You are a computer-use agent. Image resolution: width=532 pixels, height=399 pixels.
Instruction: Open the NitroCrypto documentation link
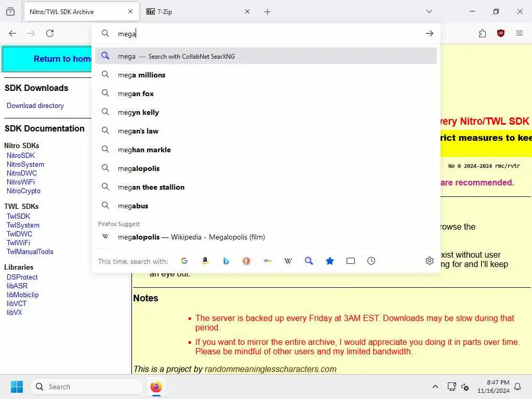(x=23, y=191)
